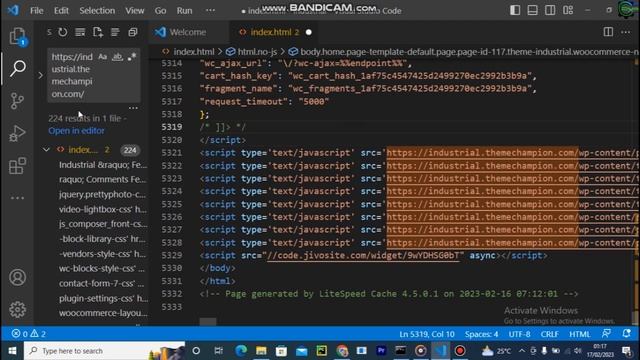Image resolution: width=640 pixels, height=360 pixels.
Task: Open language mode selector HTML
Action: [580, 334]
